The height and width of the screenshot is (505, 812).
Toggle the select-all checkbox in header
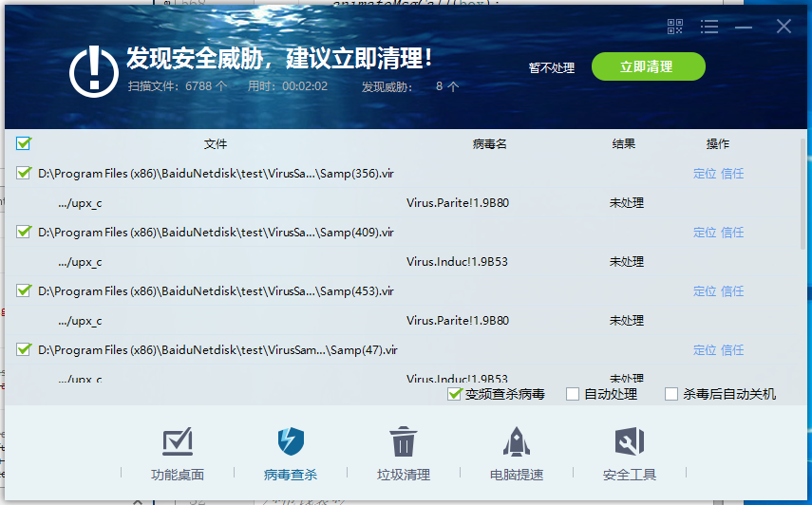coord(24,142)
